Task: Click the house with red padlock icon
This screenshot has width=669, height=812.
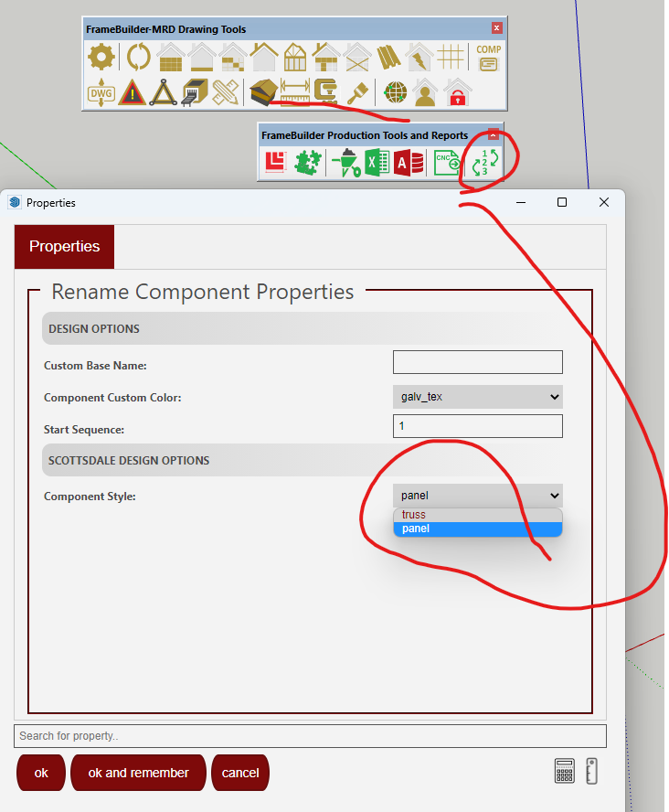Action: pyautogui.click(x=457, y=93)
